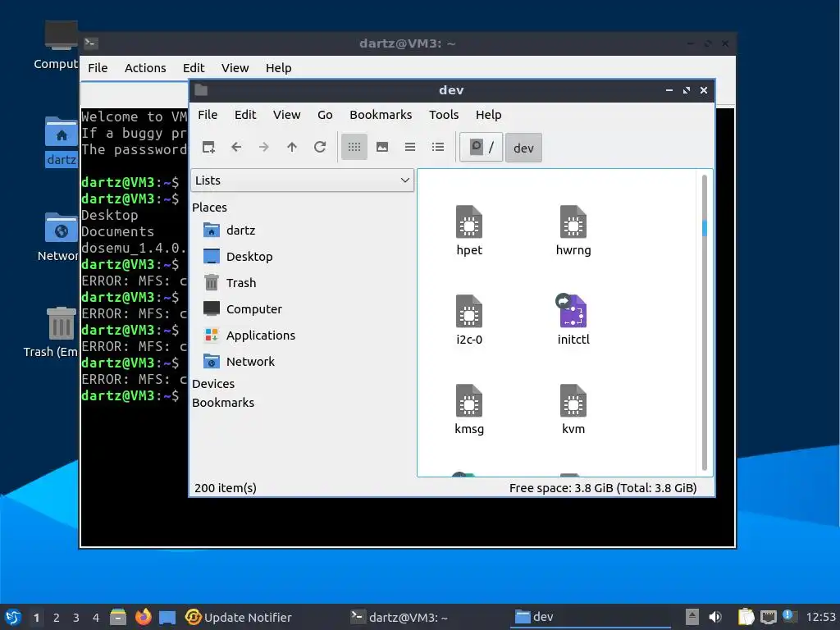The width and height of the screenshot is (840, 630).
Task: Switch to workspace 1
Action: tap(36, 618)
